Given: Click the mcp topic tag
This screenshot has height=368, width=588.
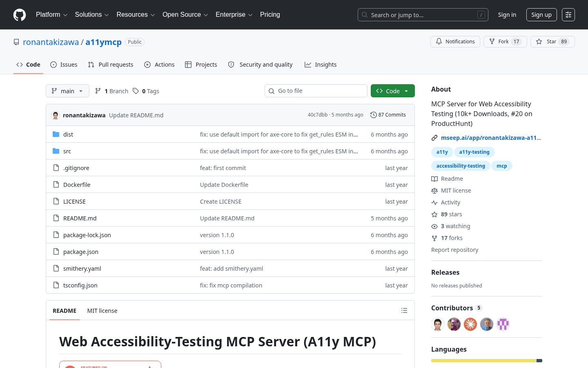Looking at the screenshot, I should tap(502, 166).
